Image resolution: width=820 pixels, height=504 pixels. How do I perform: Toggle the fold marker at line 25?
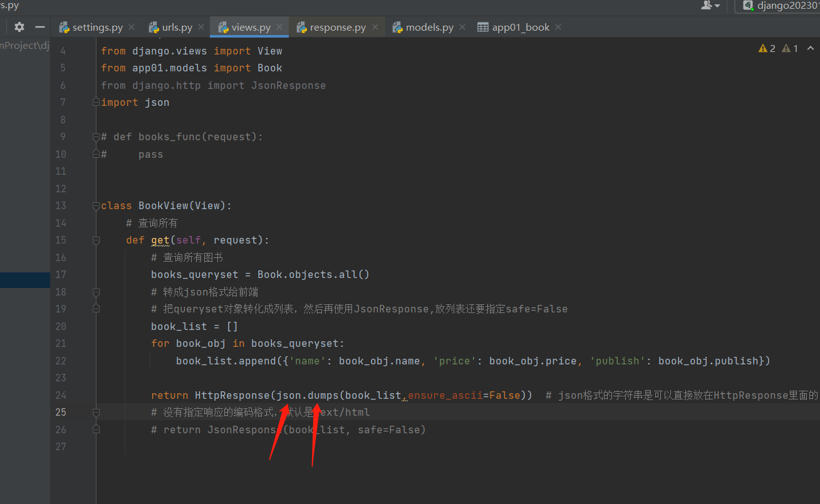(96, 412)
